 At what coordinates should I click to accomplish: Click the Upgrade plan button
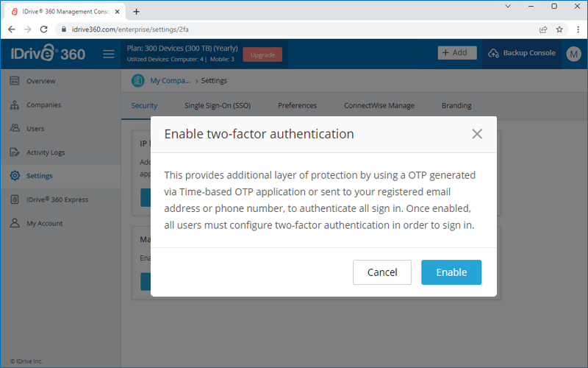[x=262, y=54]
